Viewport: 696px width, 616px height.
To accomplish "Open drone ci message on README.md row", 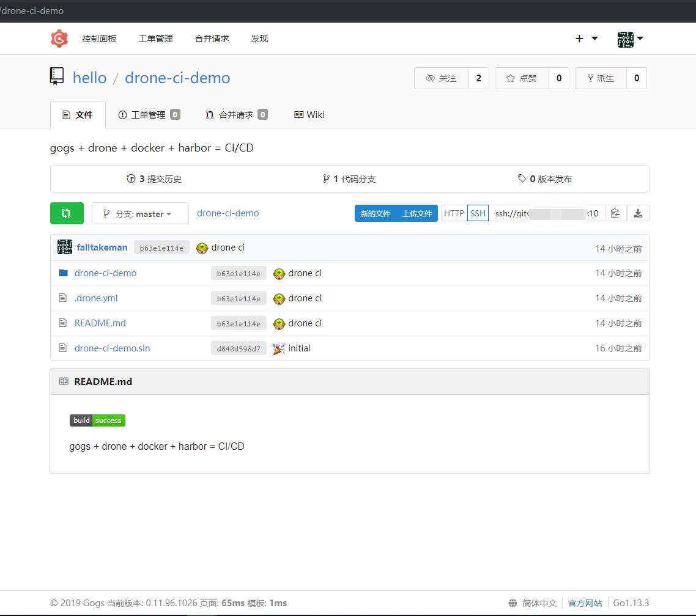I will click(x=305, y=323).
